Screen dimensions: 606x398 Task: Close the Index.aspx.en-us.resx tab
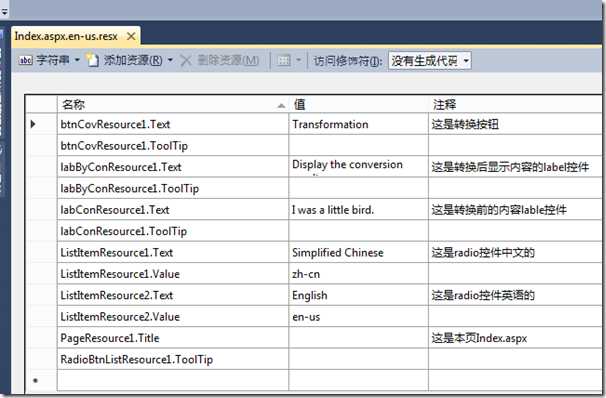click(131, 36)
